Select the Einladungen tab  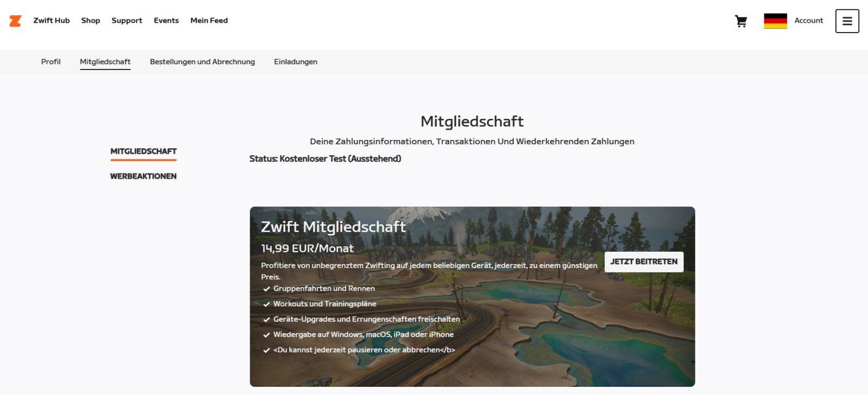pos(296,62)
